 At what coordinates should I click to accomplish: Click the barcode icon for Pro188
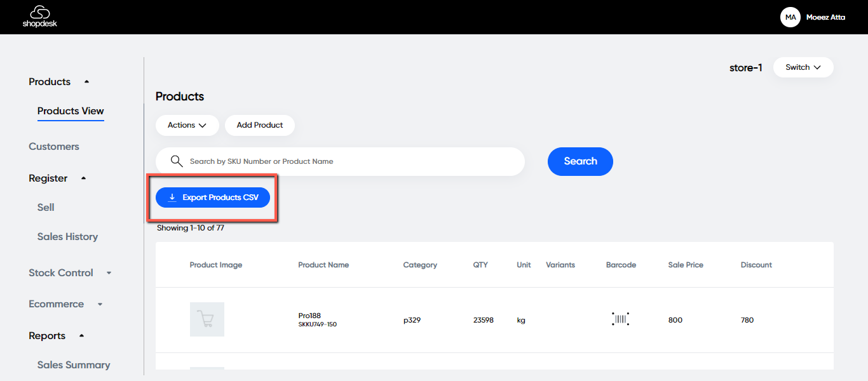[620, 319]
